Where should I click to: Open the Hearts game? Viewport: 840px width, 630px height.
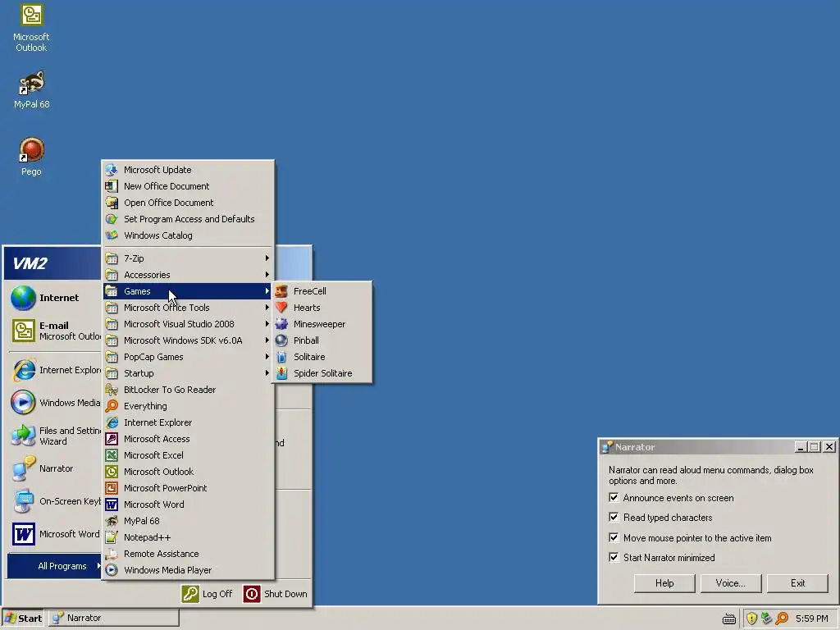pos(322,308)
